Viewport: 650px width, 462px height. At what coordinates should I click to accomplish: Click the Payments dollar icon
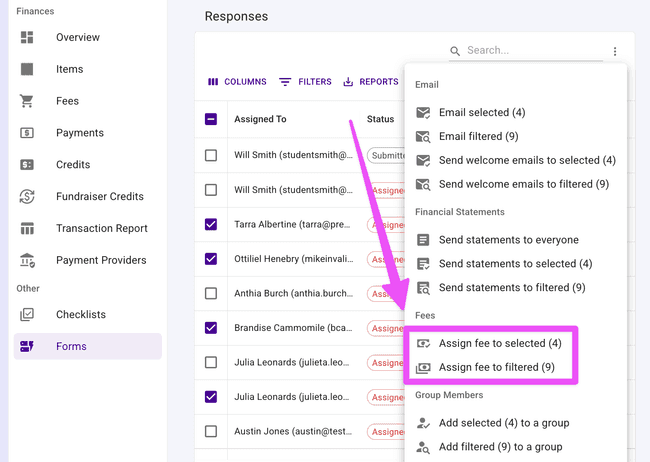pos(27,133)
